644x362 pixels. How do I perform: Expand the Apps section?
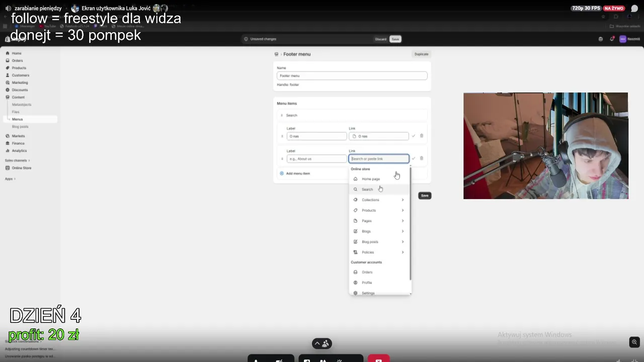[x=10, y=179]
